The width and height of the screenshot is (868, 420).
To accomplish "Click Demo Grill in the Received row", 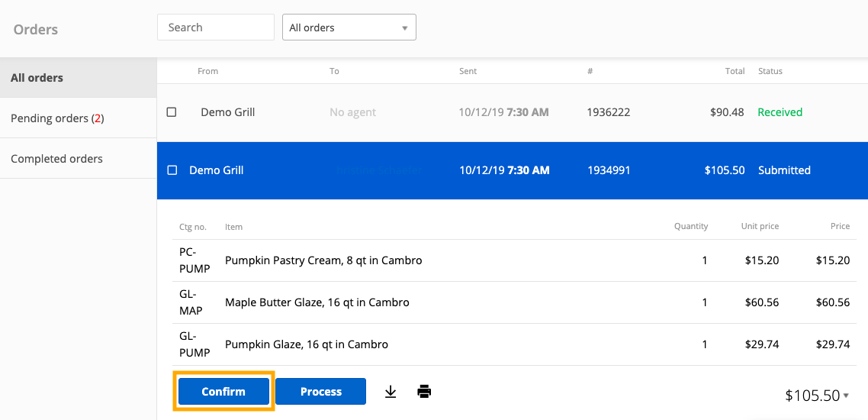I will pos(228,112).
